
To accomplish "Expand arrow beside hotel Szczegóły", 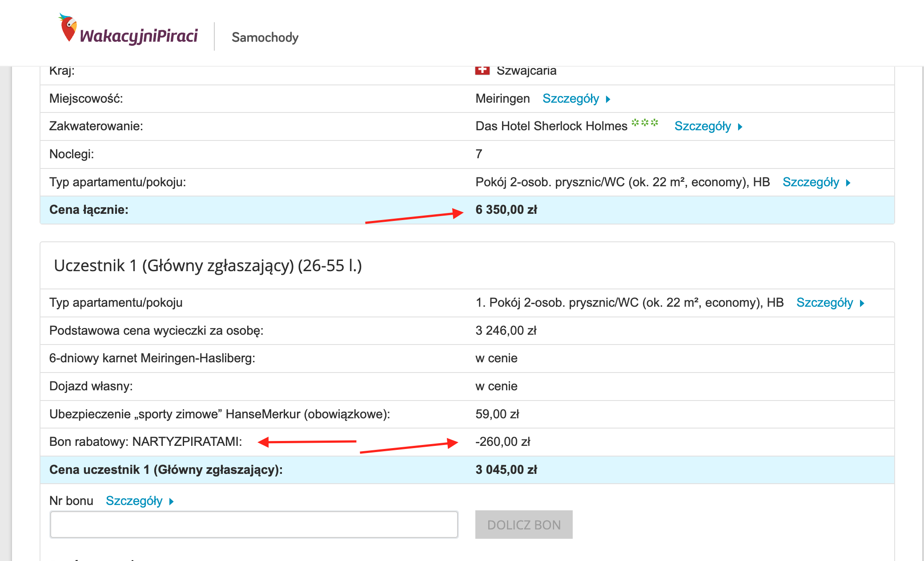I will coord(740,127).
